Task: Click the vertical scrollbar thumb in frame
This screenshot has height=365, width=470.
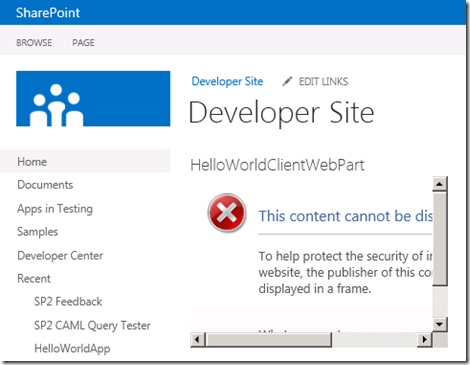Action: coord(440,239)
